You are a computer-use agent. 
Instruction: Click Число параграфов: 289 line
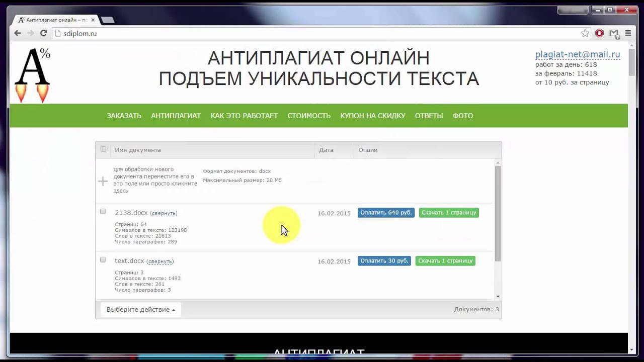click(x=146, y=242)
